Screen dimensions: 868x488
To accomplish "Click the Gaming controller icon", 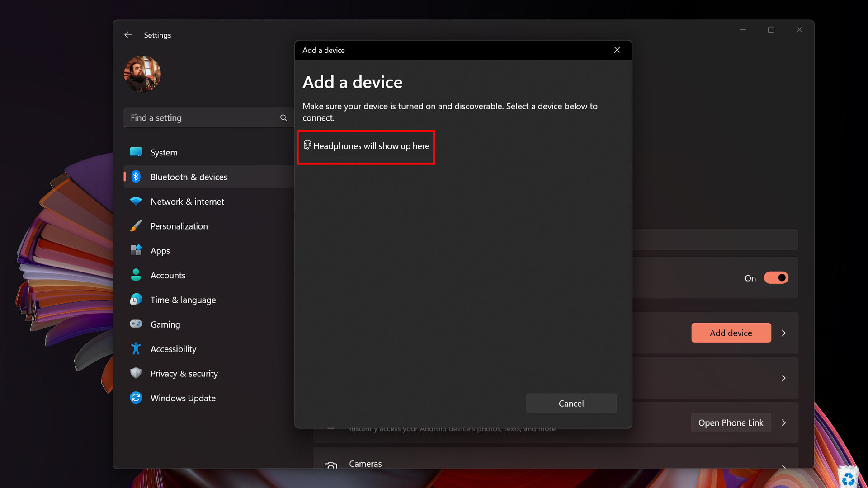I will [136, 324].
